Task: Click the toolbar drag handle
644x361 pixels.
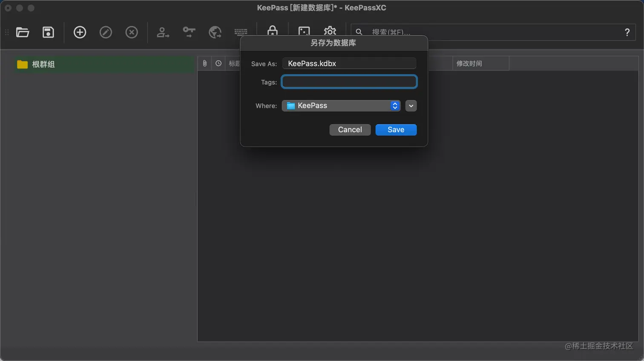Action: pyautogui.click(x=7, y=32)
